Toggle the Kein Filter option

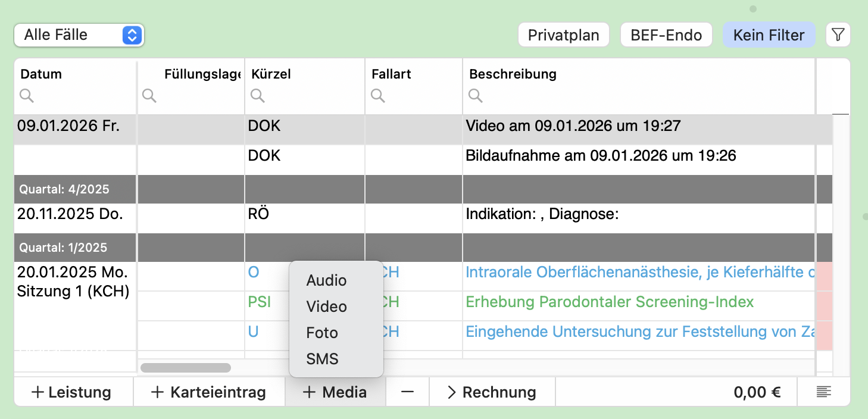coord(768,35)
